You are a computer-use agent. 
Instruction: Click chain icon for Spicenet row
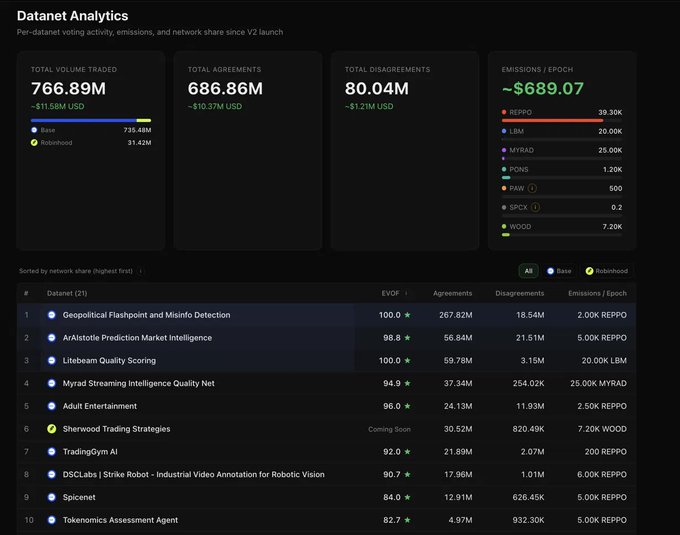click(x=52, y=497)
